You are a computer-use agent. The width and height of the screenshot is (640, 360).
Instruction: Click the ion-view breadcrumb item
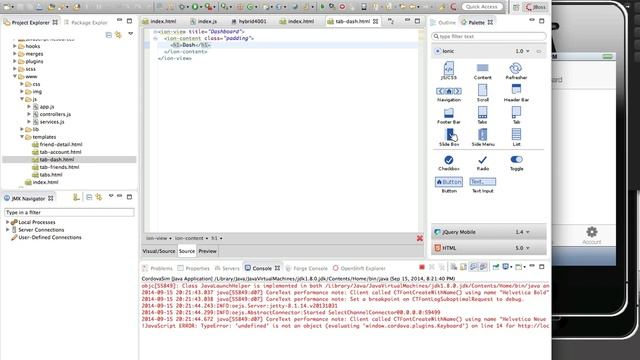click(x=158, y=238)
